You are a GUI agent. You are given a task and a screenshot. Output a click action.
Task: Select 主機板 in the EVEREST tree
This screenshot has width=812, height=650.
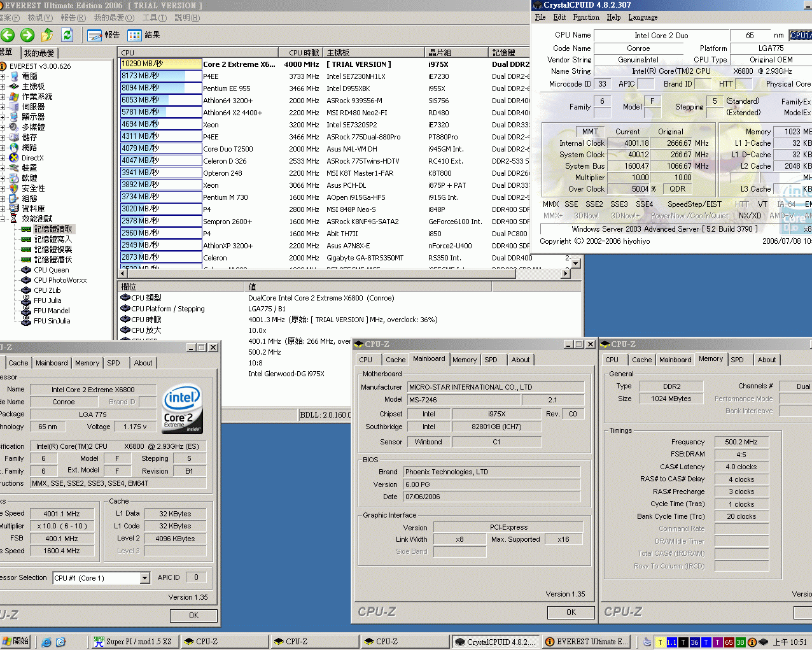coord(33,87)
